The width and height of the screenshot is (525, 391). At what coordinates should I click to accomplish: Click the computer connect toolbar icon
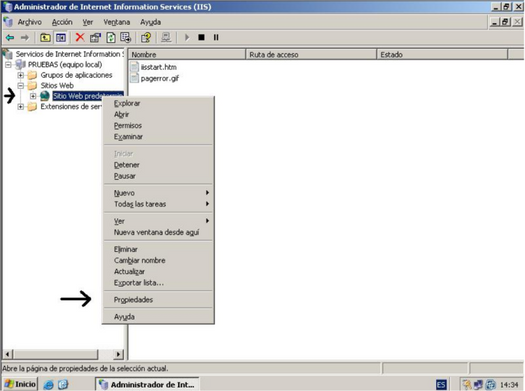[x=166, y=37]
